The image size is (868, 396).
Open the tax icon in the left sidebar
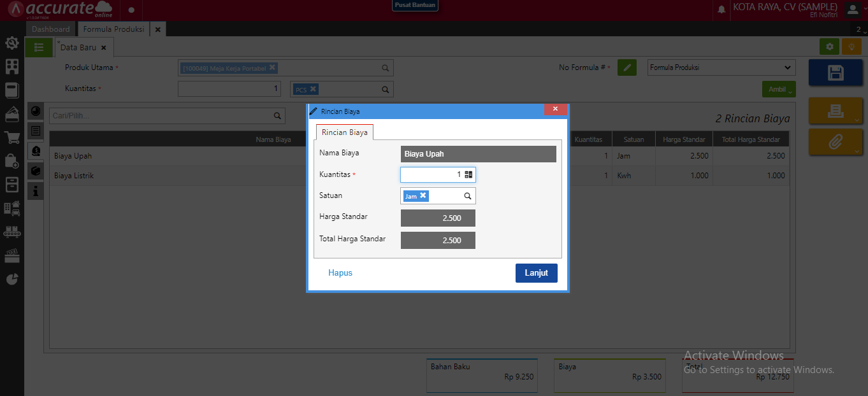click(x=11, y=255)
